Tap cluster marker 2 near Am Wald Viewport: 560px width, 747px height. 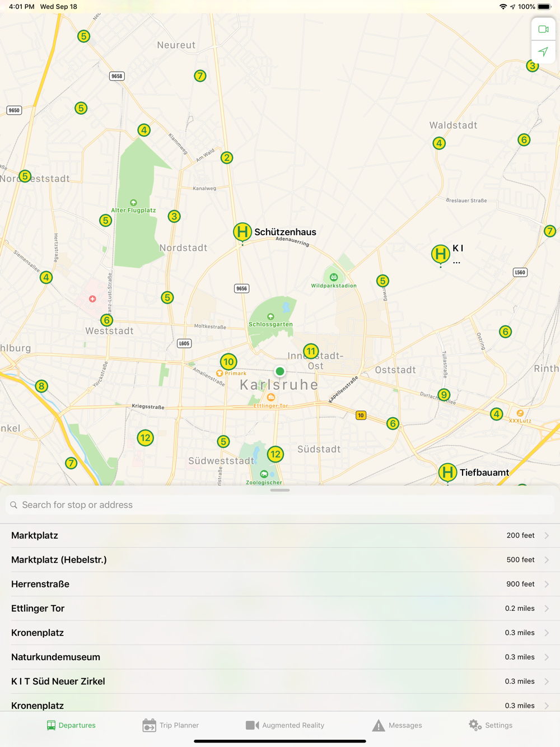pos(227,157)
